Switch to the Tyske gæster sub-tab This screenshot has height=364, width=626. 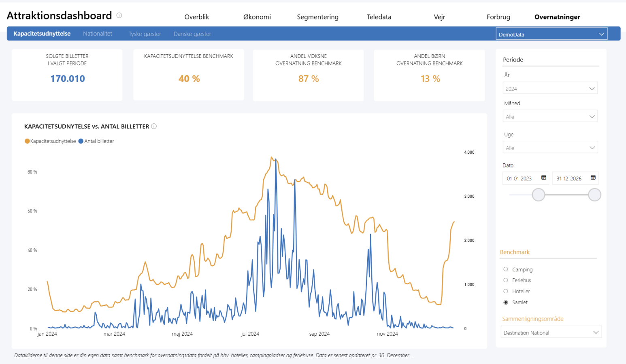click(145, 34)
